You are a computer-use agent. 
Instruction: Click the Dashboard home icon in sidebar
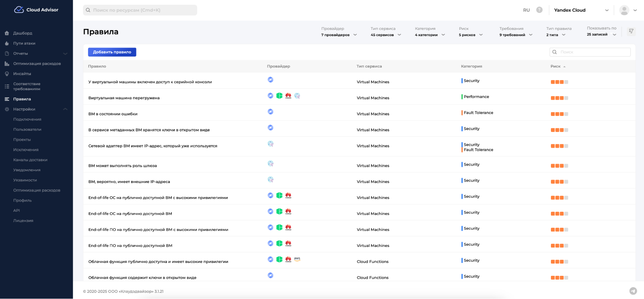pyautogui.click(x=7, y=33)
